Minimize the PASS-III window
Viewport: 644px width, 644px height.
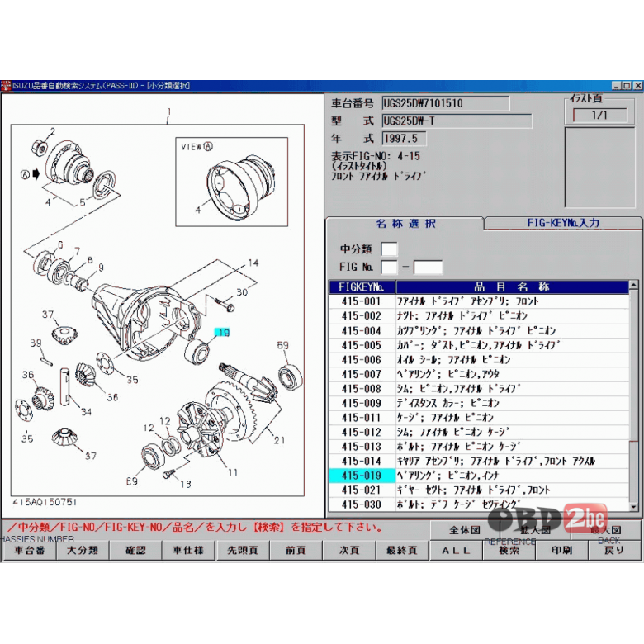(617, 85)
